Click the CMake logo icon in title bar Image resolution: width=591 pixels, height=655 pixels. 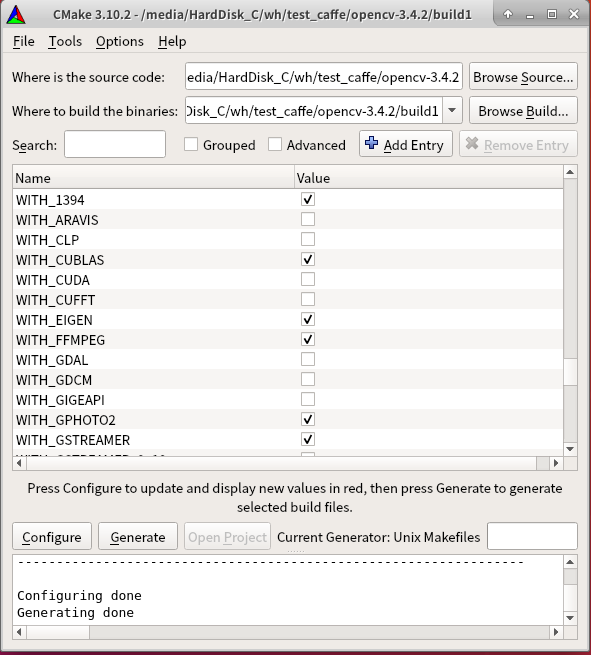coord(16,15)
